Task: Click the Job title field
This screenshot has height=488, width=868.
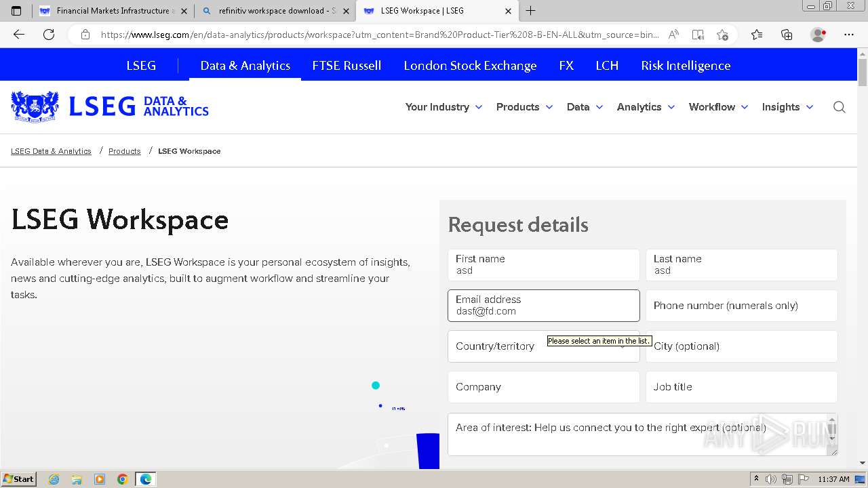Action: click(x=741, y=387)
